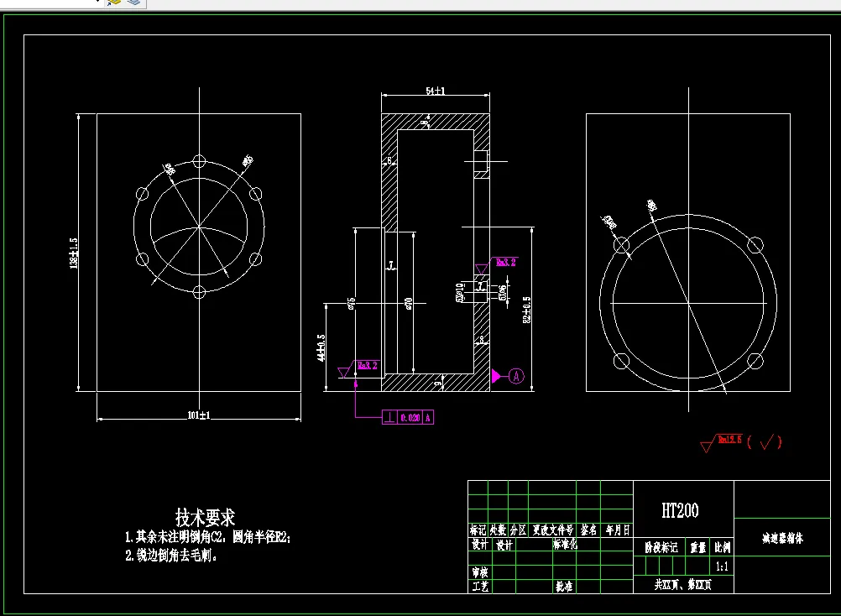Select the 共XX页、第XX页 page text
Viewport: 841px width, 616px height.
(682, 584)
